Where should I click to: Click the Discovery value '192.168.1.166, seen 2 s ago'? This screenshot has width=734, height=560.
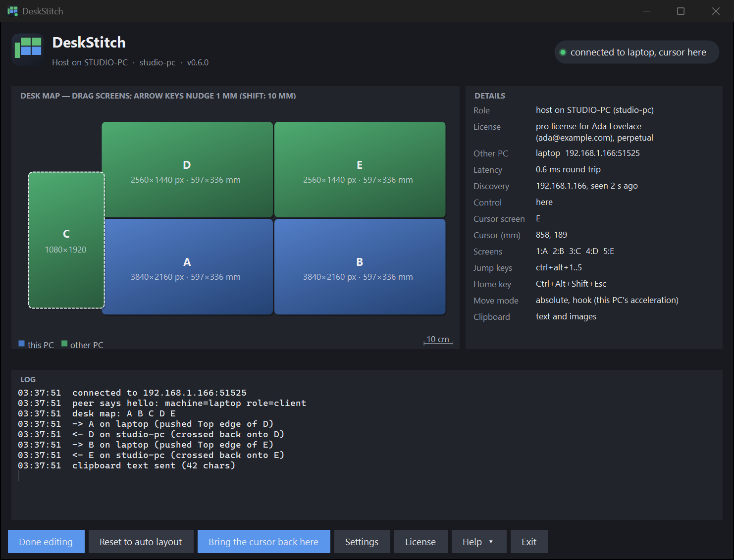[x=587, y=186]
